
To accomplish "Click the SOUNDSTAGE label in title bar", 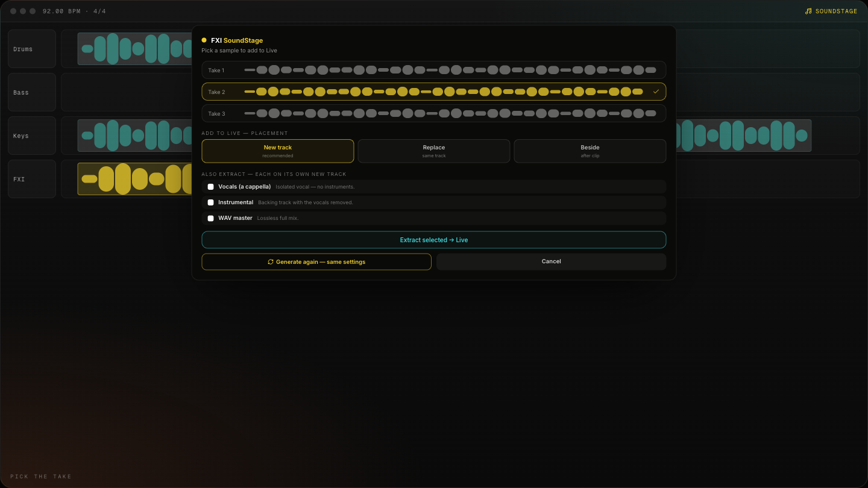I will (x=836, y=11).
